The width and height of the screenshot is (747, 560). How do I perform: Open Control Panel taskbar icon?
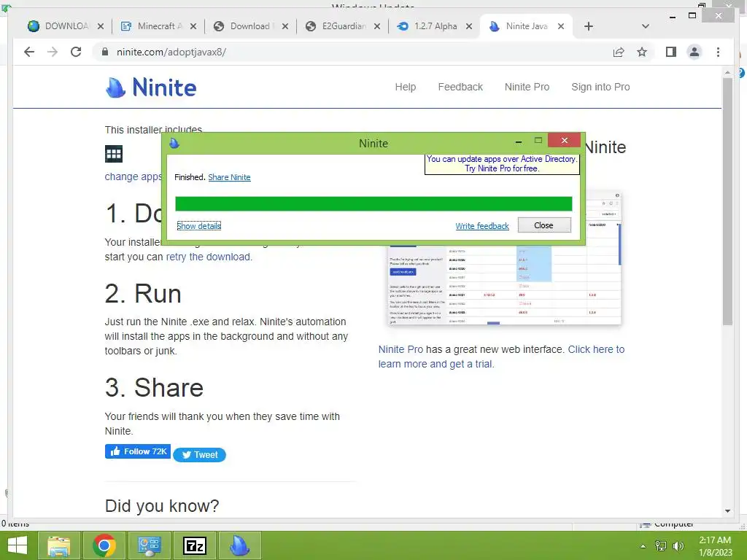tap(149, 545)
